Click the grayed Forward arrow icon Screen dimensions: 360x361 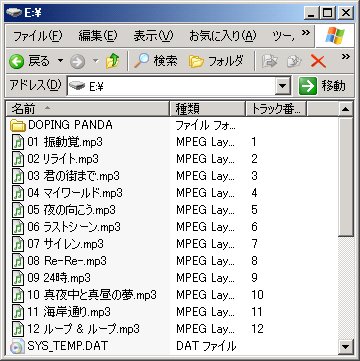click(x=77, y=62)
